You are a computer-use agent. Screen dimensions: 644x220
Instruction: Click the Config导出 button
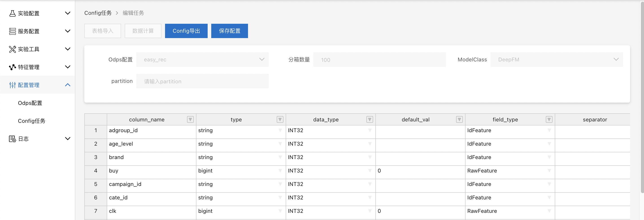(x=186, y=31)
